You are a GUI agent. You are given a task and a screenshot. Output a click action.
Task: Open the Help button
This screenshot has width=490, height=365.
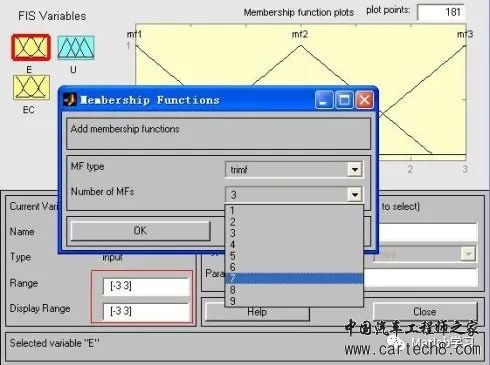tap(257, 312)
